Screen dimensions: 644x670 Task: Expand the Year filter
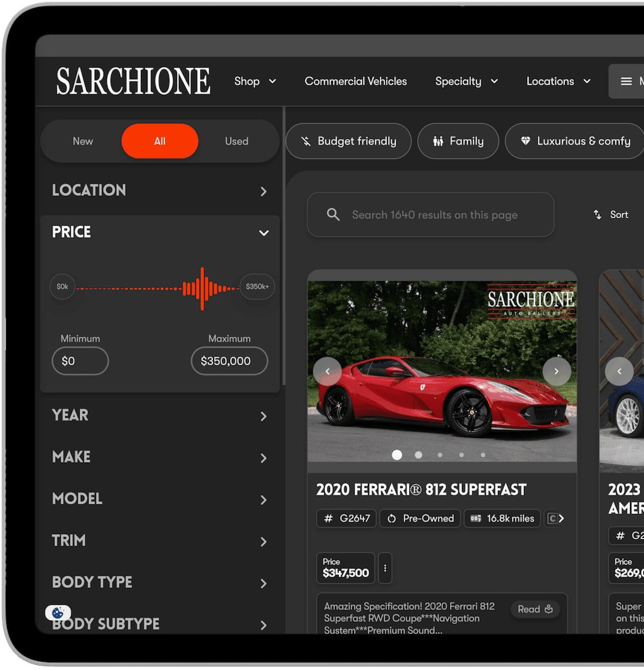[x=160, y=416]
